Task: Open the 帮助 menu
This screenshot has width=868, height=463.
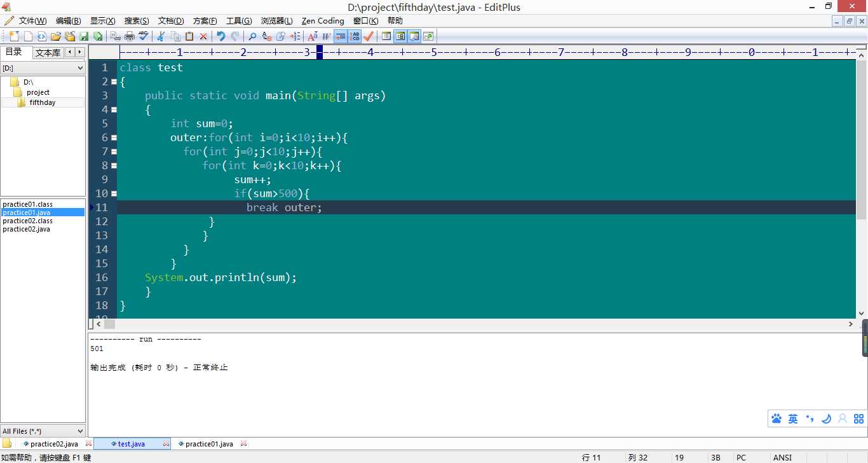Action: click(x=395, y=21)
